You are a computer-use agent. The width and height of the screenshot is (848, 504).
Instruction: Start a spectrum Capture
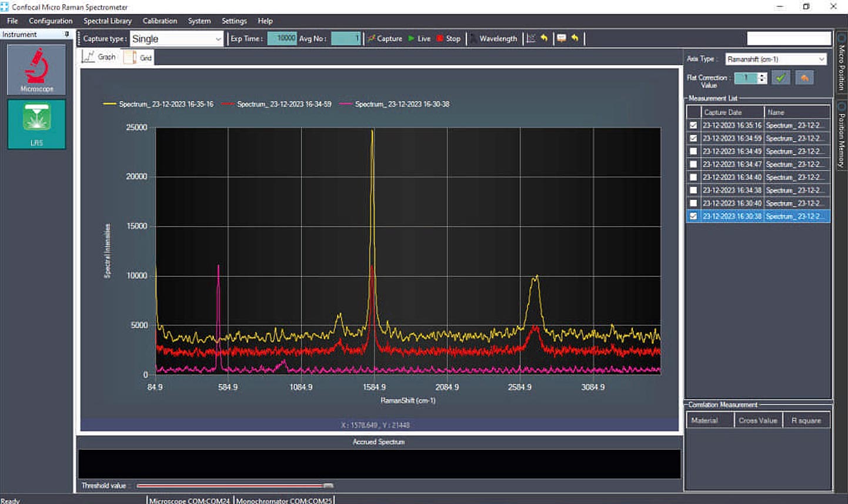click(385, 39)
